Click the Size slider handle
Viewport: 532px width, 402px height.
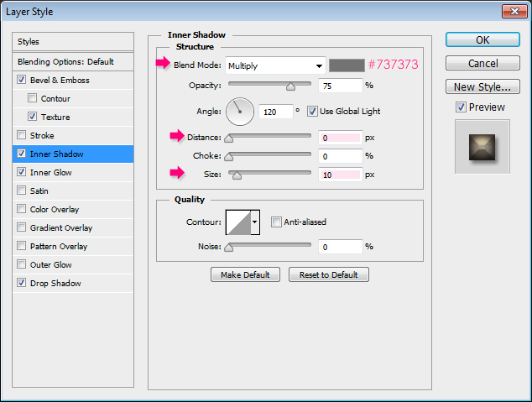[237, 175]
